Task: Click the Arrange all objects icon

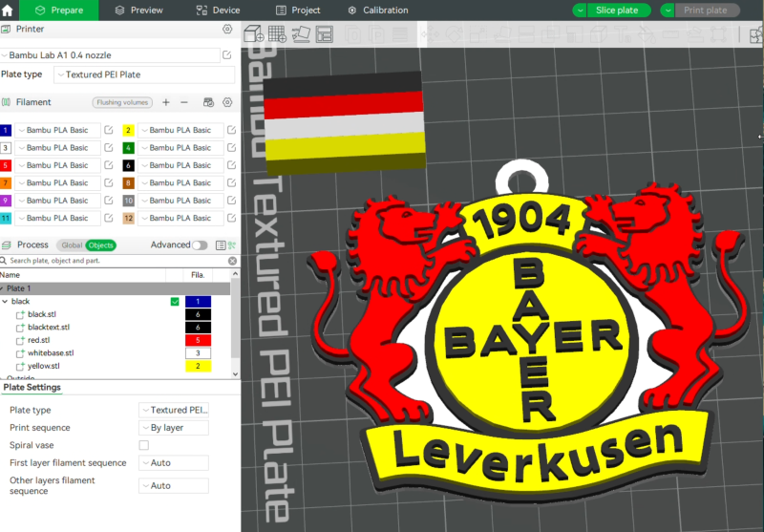Action: tap(325, 34)
